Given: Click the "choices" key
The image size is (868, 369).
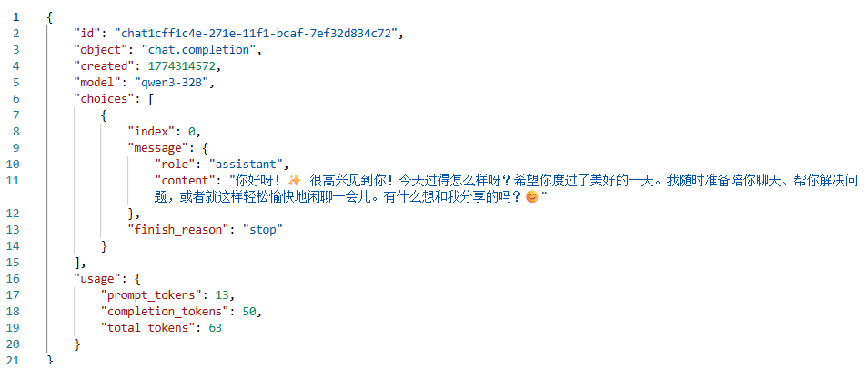Looking at the screenshot, I should pyautogui.click(x=100, y=99).
